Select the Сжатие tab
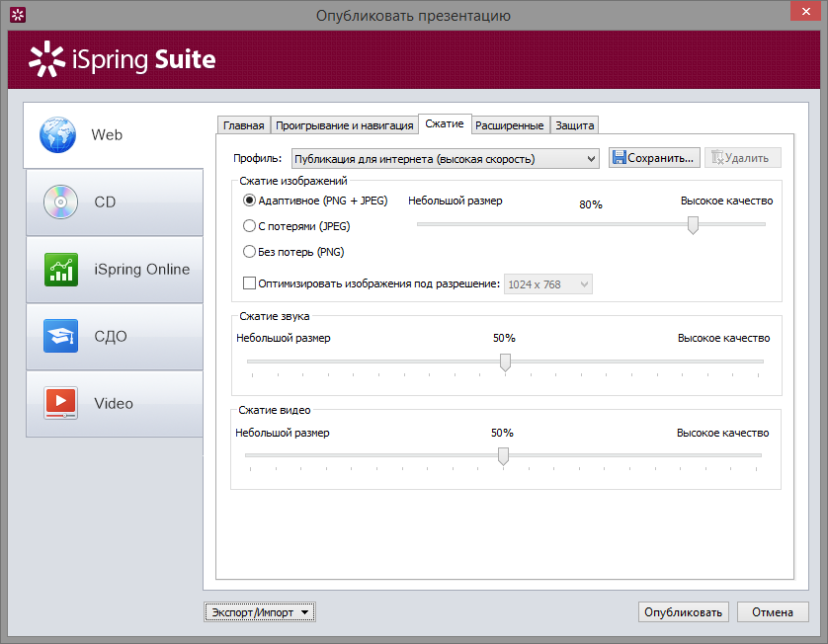 tap(445, 123)
